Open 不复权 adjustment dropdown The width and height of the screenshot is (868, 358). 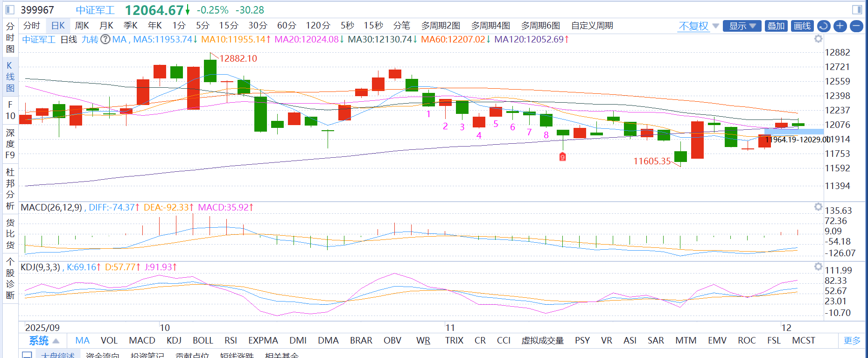click(699, 26)
